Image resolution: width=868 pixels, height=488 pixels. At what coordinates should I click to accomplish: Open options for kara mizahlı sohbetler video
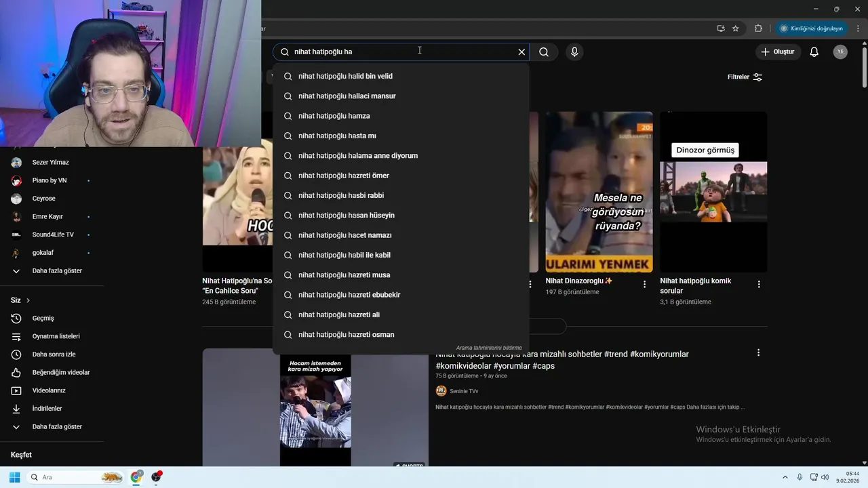point(758,352)
